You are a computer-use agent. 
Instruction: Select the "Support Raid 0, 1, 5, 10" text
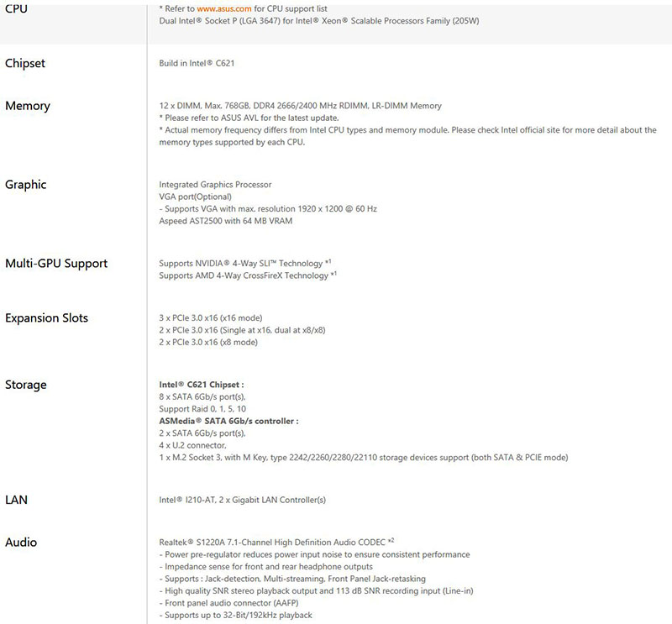[202, 409]
